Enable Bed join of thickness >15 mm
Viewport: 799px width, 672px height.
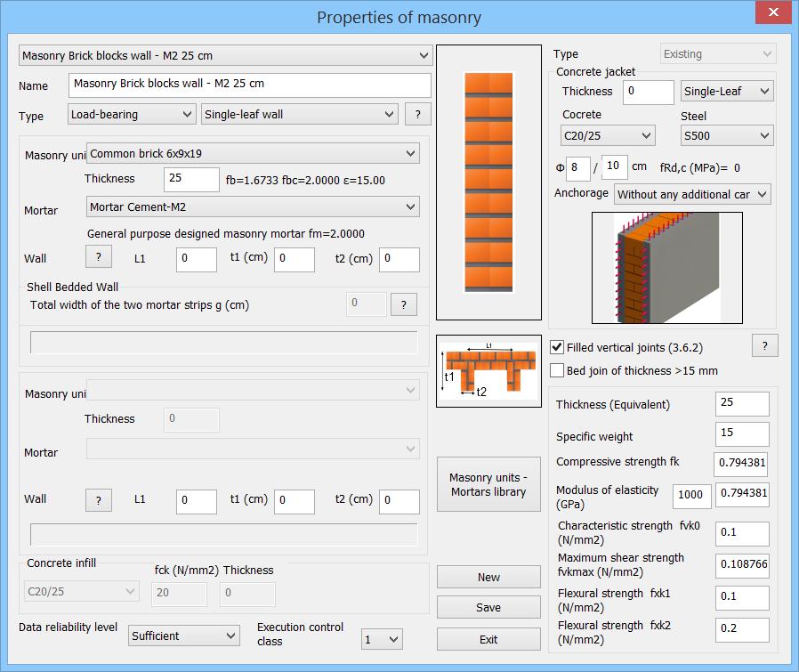(557, 370)
